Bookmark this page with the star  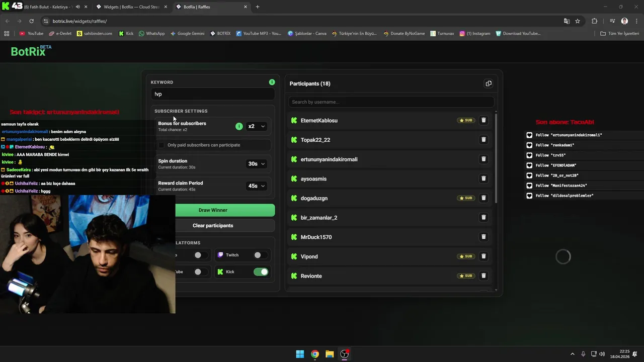[578, 21]
